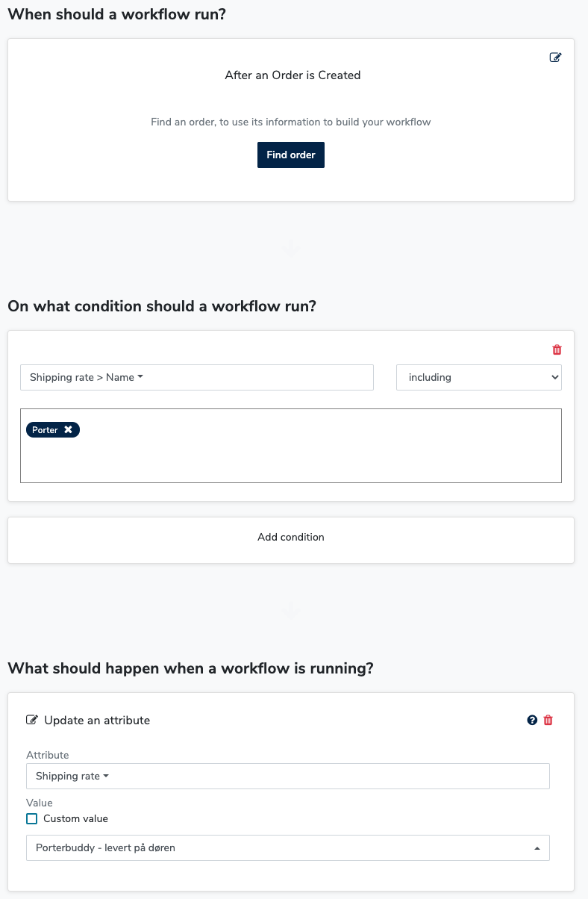This screenshot has height=899, width=588.
Task: Remove the Porter tag
Action: (x=68, y=430)
